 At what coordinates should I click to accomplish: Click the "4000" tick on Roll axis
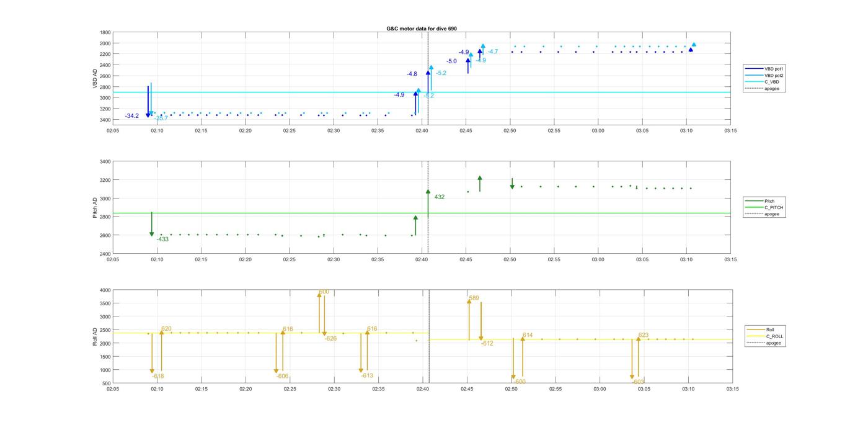(x=105, y=290)
